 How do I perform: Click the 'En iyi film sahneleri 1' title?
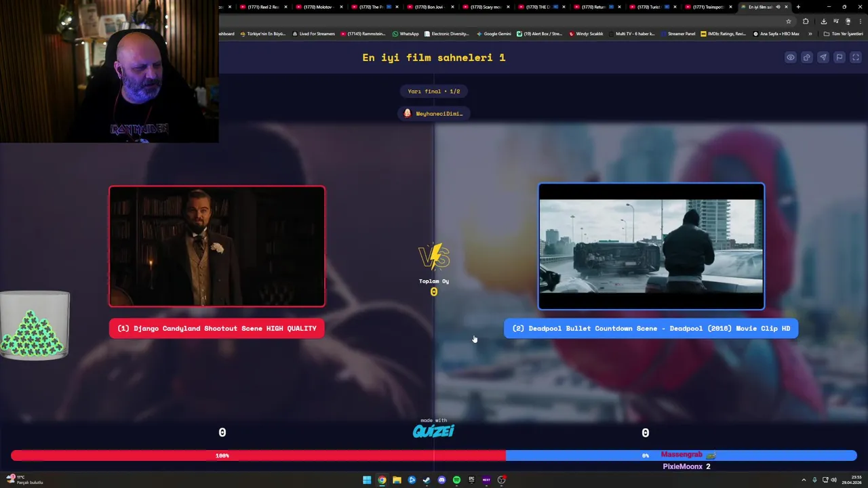pos(434,58)
